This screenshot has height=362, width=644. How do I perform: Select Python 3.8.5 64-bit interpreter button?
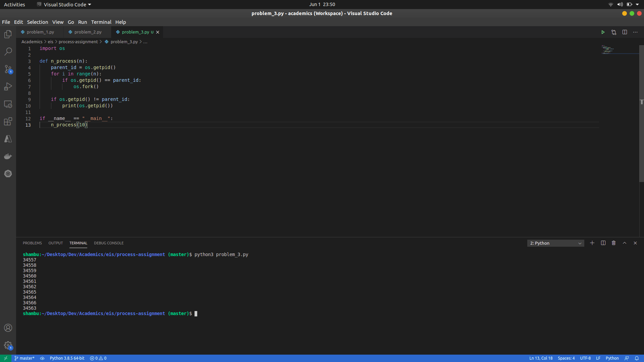pos(67,358)
